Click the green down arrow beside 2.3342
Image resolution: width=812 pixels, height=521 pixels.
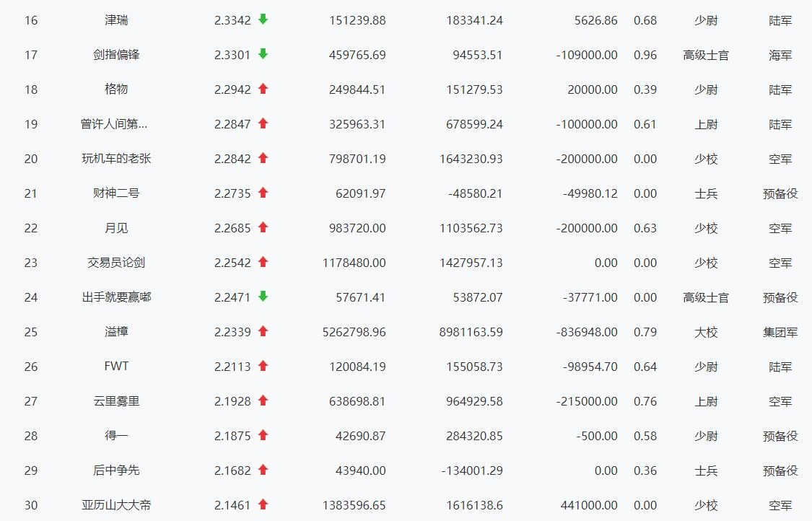[263, 19]
